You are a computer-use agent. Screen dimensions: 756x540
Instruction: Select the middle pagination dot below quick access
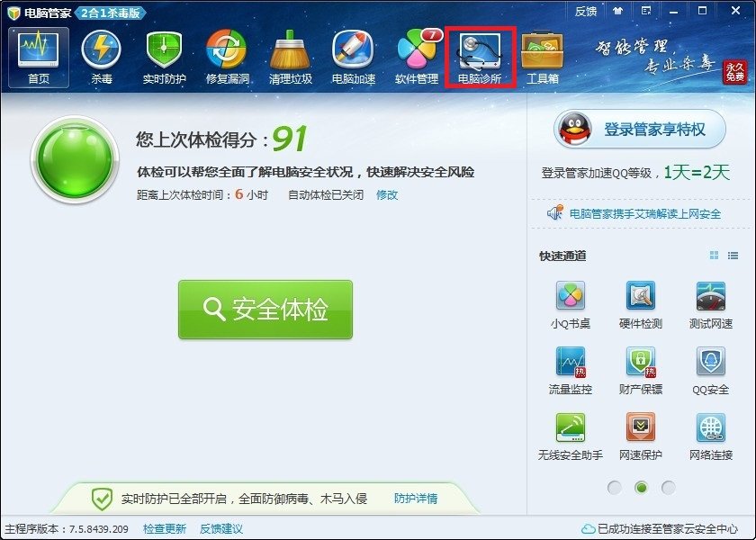tap(642, 488)
